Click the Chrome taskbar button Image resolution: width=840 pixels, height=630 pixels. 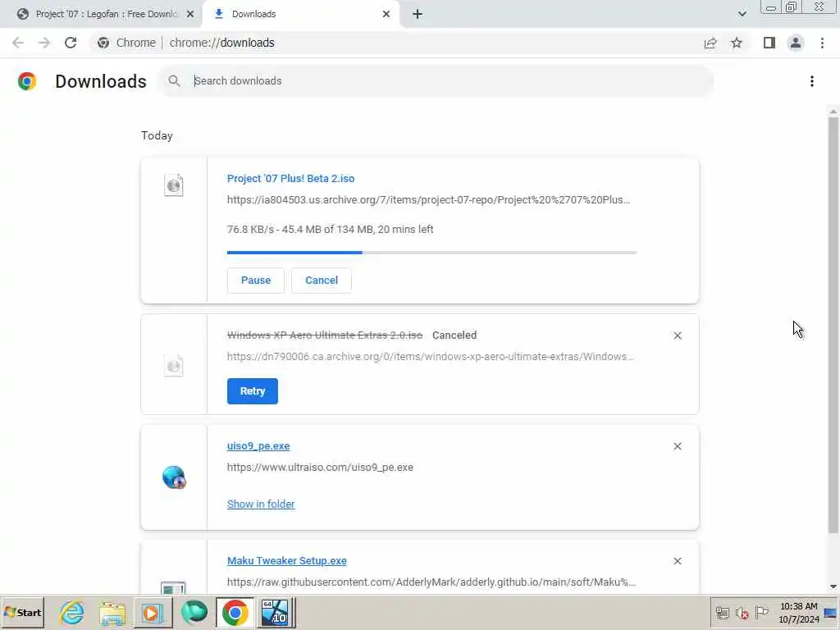click(x=235, y=612)
